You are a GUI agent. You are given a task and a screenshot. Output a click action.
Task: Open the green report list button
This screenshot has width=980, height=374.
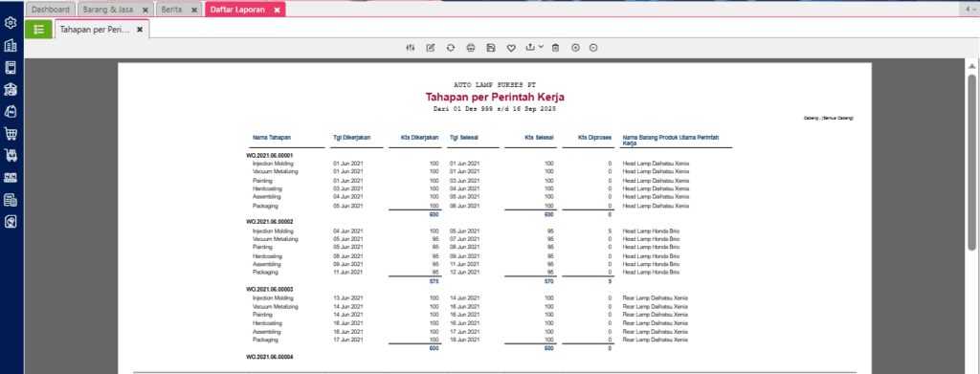coord(38,29)
